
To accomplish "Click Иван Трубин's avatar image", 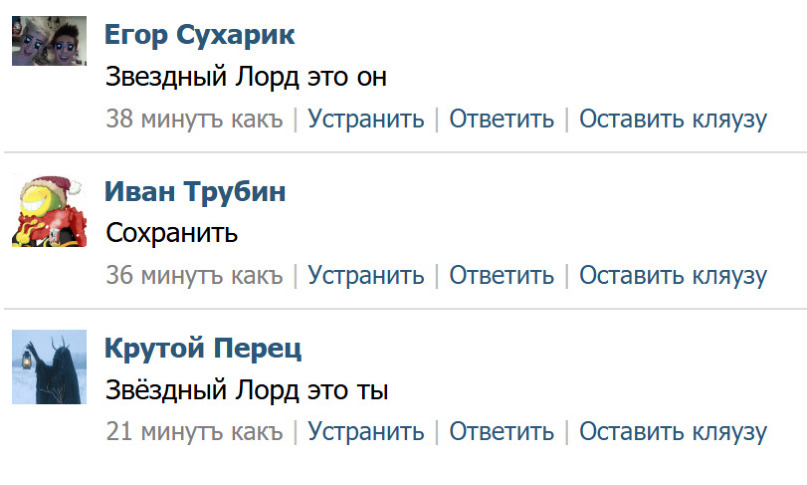I will pos(49,209).
